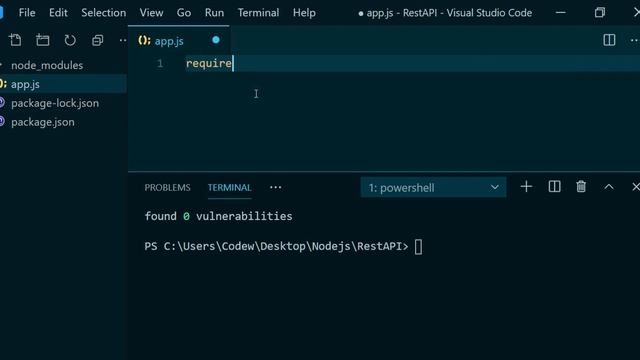Image resolution: width=640 pixels, height=360 pixels.
Task: Click line number 1 in gutter
Action: click(160, 63)
